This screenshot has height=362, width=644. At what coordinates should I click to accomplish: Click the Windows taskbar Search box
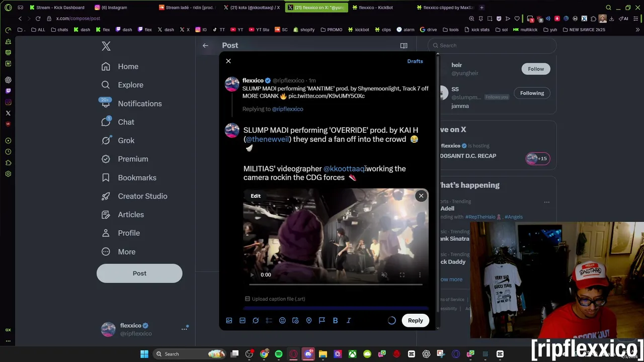click(189, 354)
